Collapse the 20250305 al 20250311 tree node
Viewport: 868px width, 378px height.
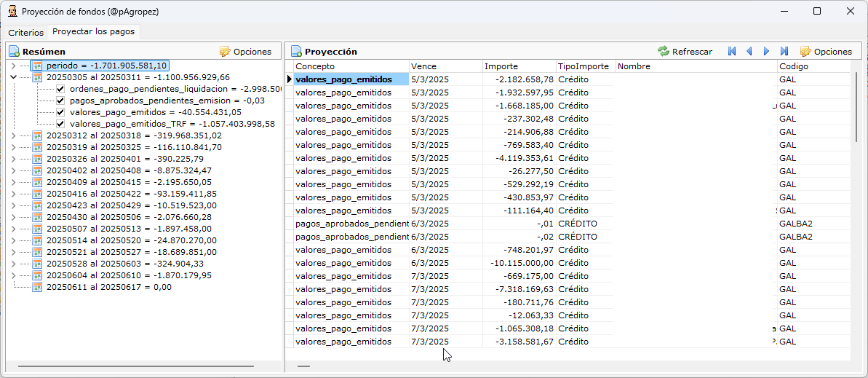(x=14, y=77)
